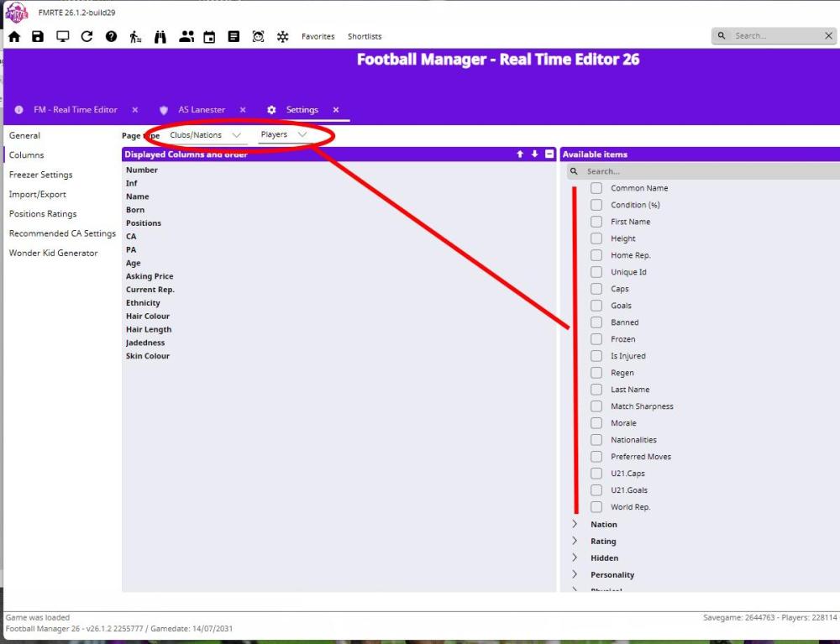The width and height of the screenshot is (840, 644).
Task: Click the Available items search field
Action: [x=706, y=171]
